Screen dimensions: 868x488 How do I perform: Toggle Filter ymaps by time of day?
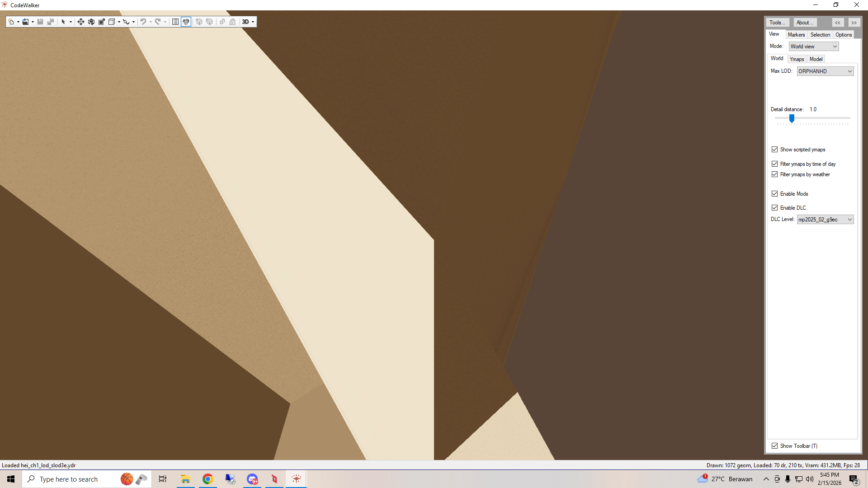775,164
